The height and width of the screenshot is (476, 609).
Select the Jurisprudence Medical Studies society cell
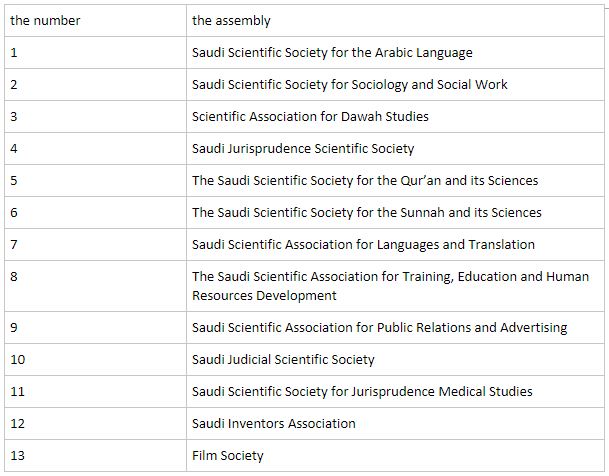(x=362, y=391)
